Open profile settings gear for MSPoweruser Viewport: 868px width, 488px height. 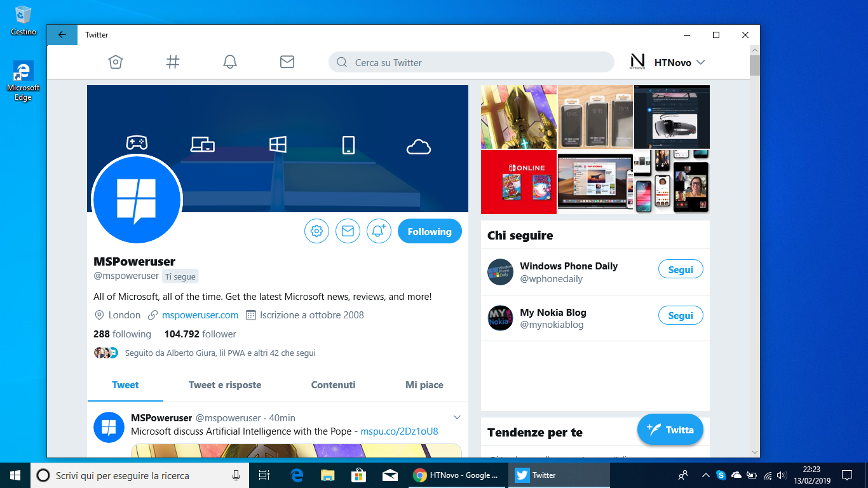point(316,231)
